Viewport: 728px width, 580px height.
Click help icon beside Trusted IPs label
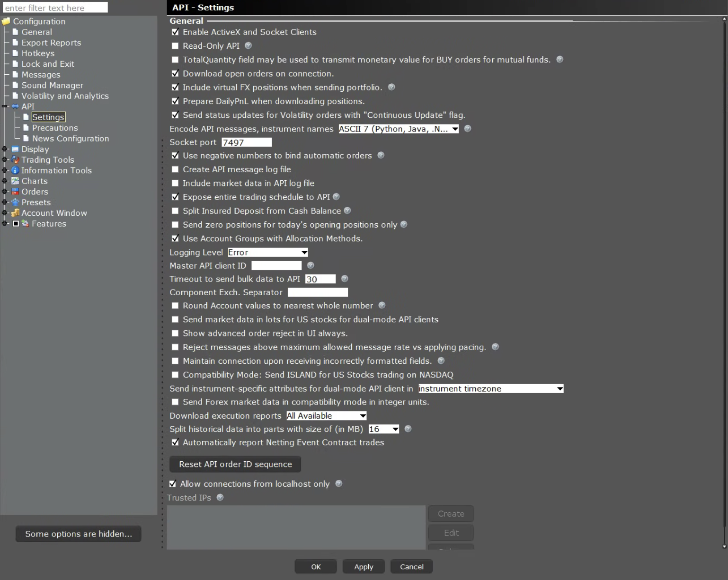(x=220, y=498)
